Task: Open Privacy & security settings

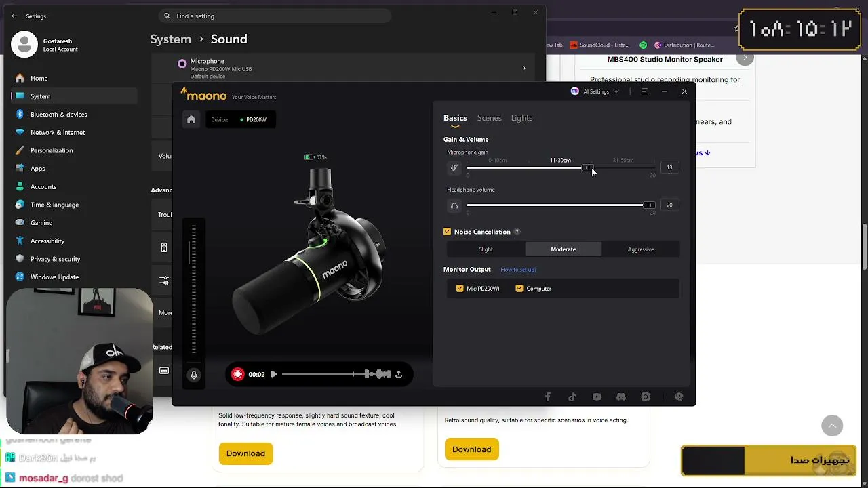Action: [x=74, y=259]
